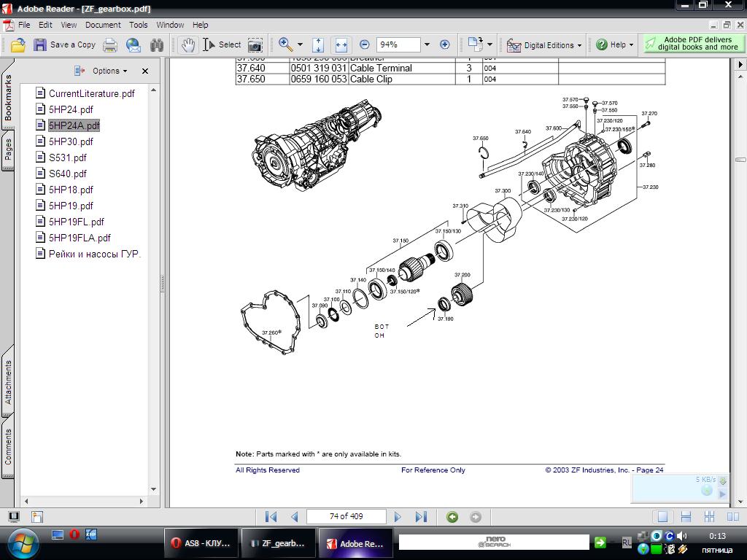The height and width of the screenshot is (560, 747).
Task: Jump to the first page
Action: tap(271, 517)
